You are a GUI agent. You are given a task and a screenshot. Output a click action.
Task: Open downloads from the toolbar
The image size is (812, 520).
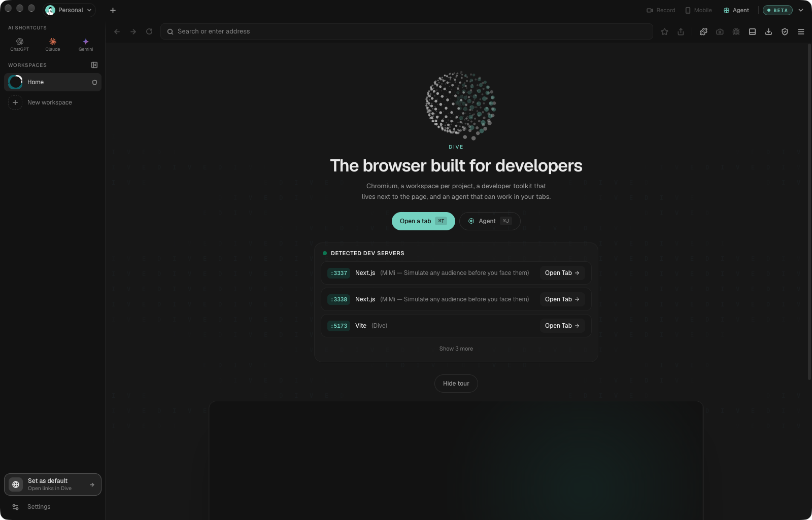769,31
